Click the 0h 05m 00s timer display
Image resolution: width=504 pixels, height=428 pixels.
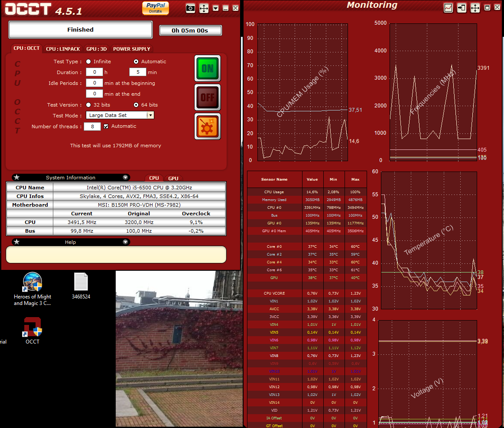(190, 30)
